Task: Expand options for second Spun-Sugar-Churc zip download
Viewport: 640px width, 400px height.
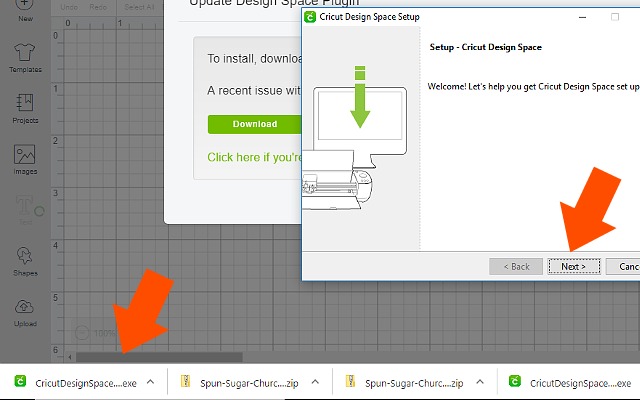Action: (x=480, y=382)
